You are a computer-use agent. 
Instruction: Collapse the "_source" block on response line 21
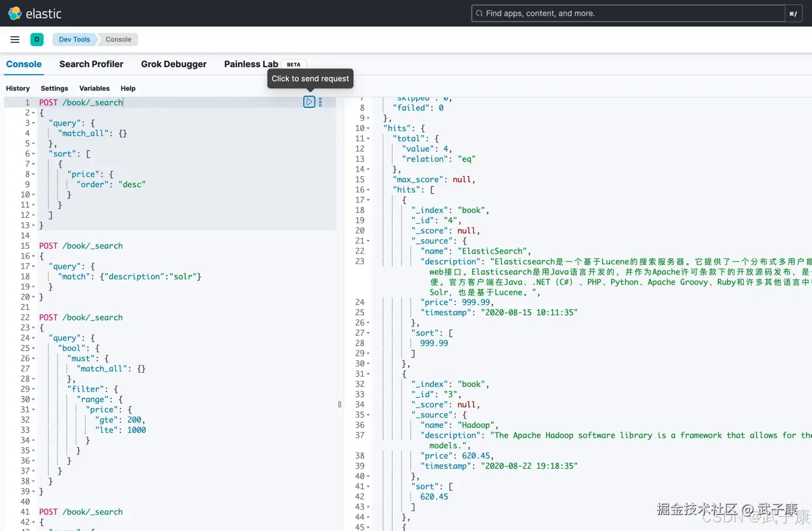tap(369, 241)
